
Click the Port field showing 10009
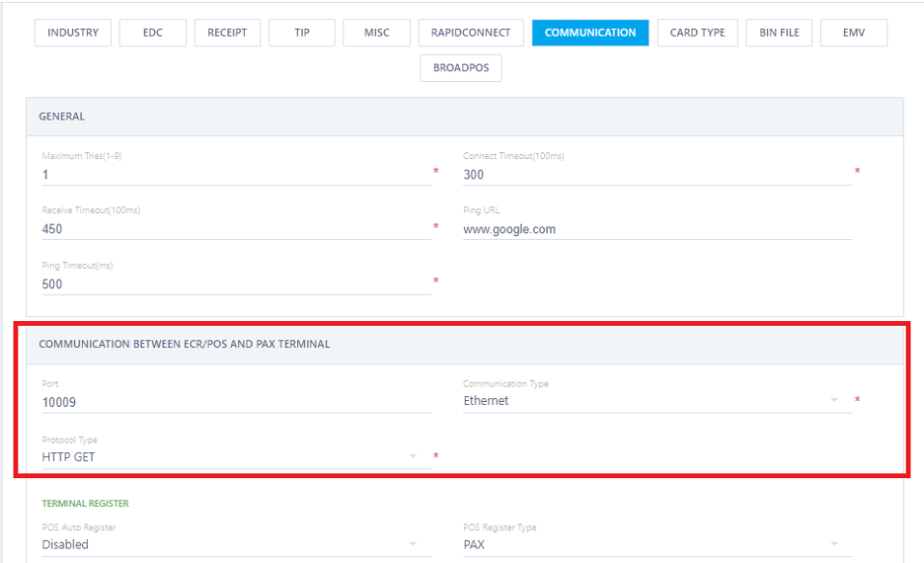(x=235, y=401)
